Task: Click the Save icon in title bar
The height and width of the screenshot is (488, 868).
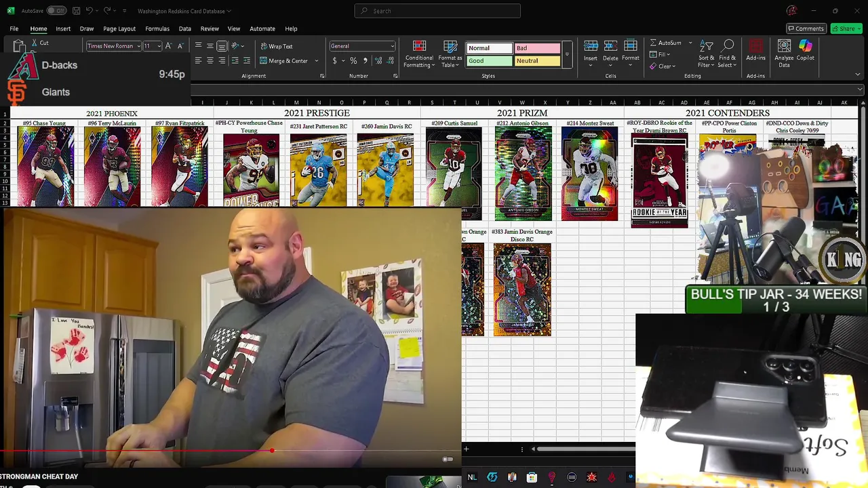Action: (x=77, y=11)
